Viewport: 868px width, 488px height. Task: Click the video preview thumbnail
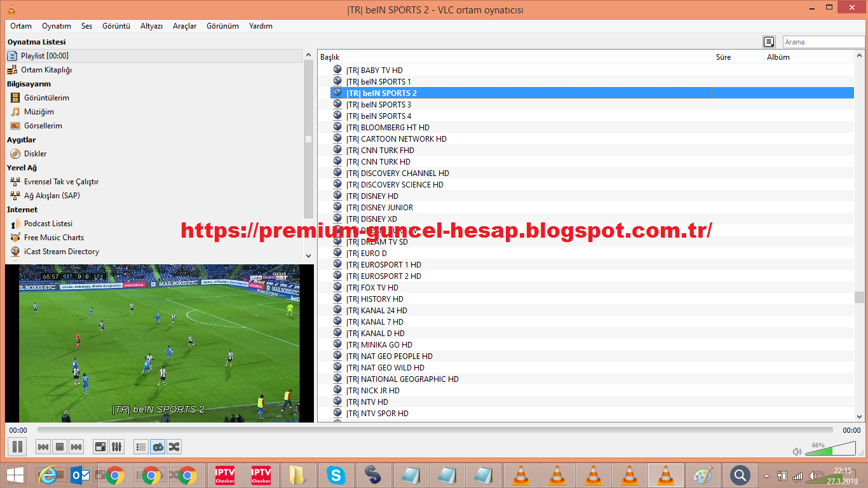pyautogui.click(x=159, y=343)
